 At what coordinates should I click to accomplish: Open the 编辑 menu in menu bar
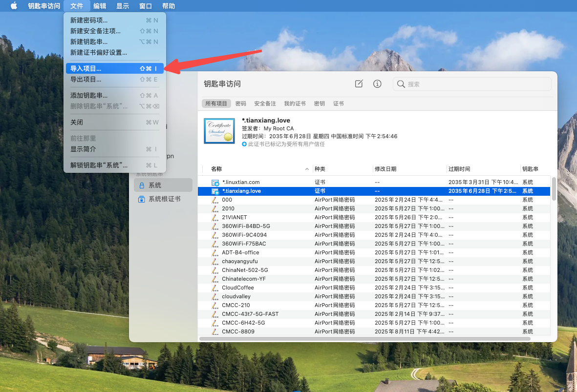coord(100,6)
